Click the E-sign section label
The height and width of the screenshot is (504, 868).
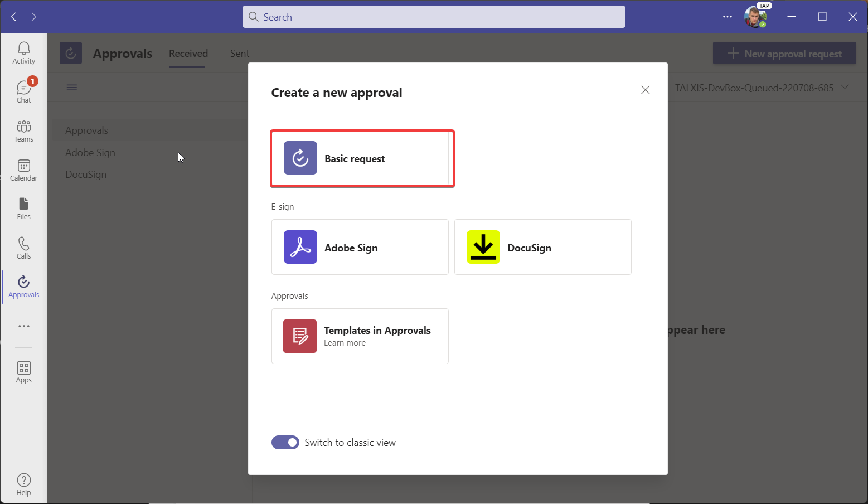[283, 207]
